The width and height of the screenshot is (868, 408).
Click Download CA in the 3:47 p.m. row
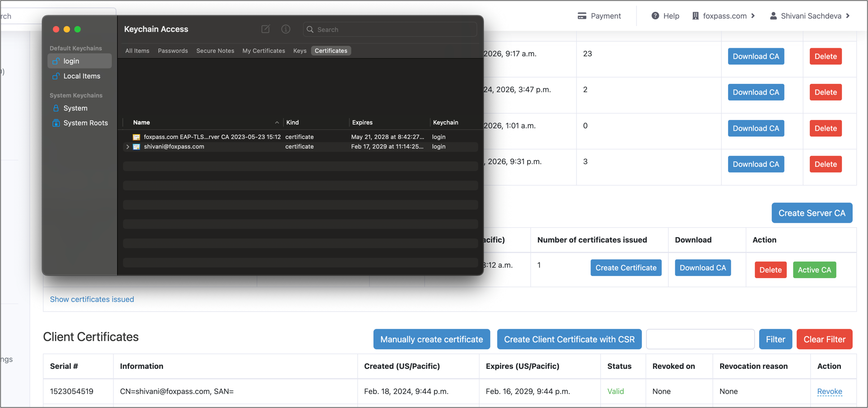pos(756,92)
